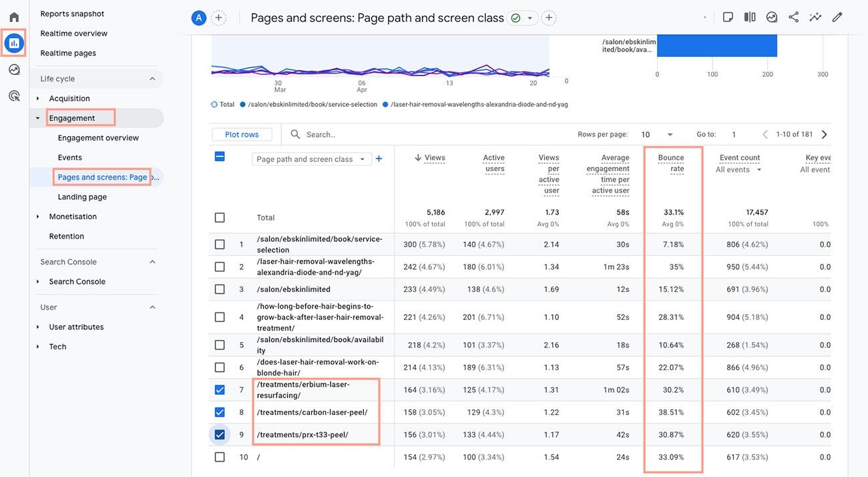This screenshot has width=868, height=477.
Task: Sort by Event count column
Action: (740, 158)
